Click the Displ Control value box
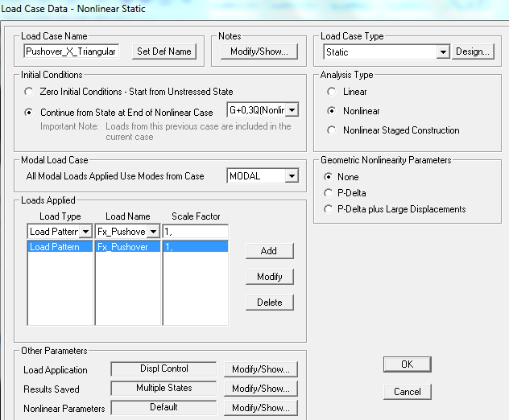Viewport: 509px width, 420px height. click(164, 369)
